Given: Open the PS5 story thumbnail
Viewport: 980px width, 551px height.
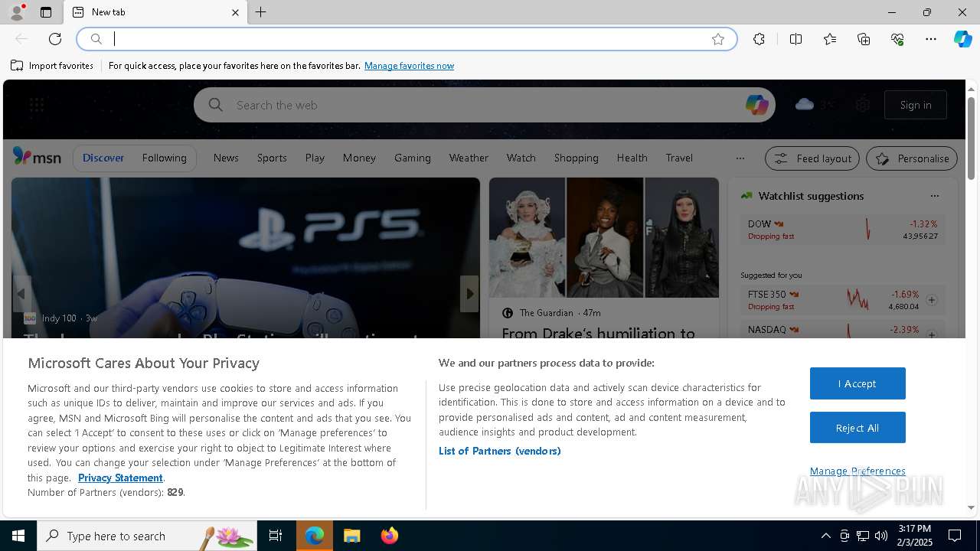Looking at the screenshot, I should click(246, 258).
